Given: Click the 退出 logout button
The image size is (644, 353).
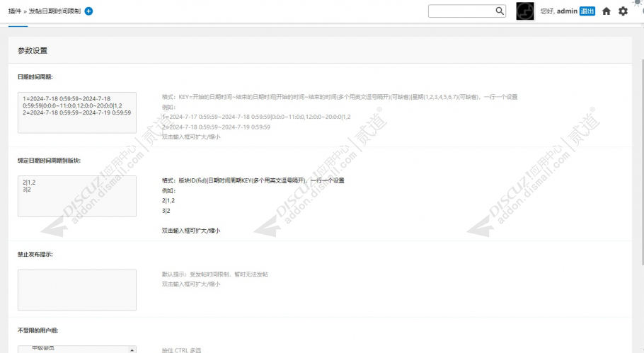Looking at the screenshot, I should [587, 11].
